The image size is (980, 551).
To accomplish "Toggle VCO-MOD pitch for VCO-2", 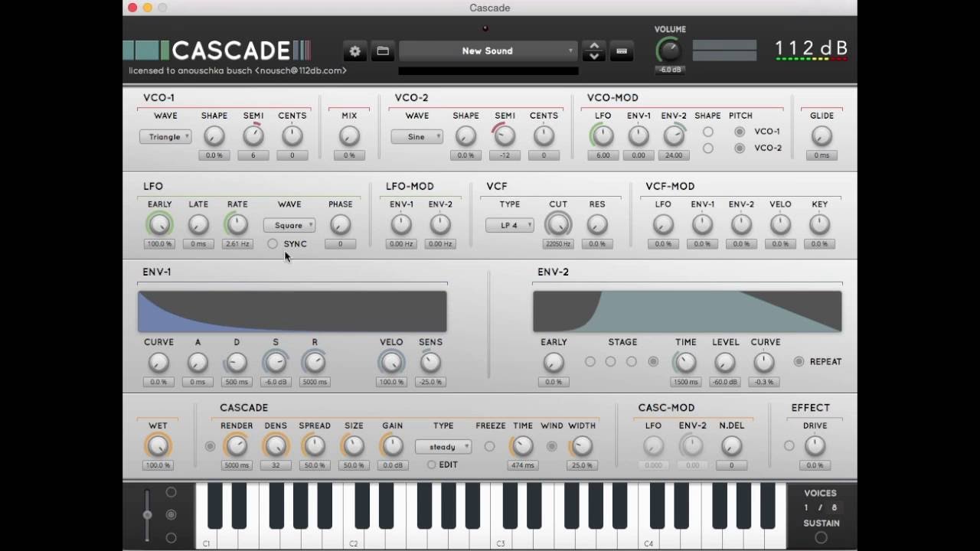I will pos(740,148).
